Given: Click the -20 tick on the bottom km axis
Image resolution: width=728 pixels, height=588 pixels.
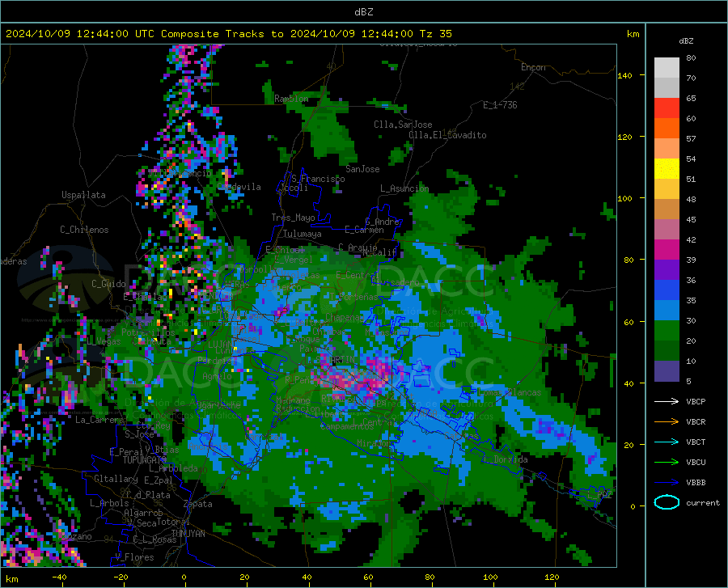Looking at the screenshot, I should pos(121,577).
